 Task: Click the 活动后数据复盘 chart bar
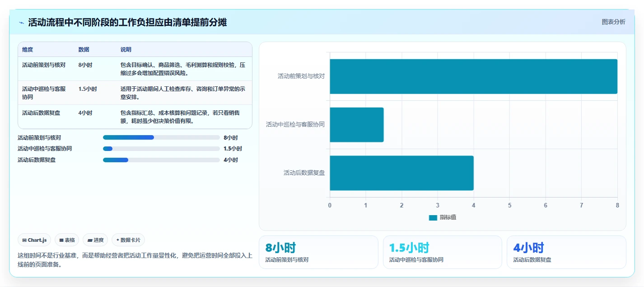pyautogui.click(x=401, y=173)
